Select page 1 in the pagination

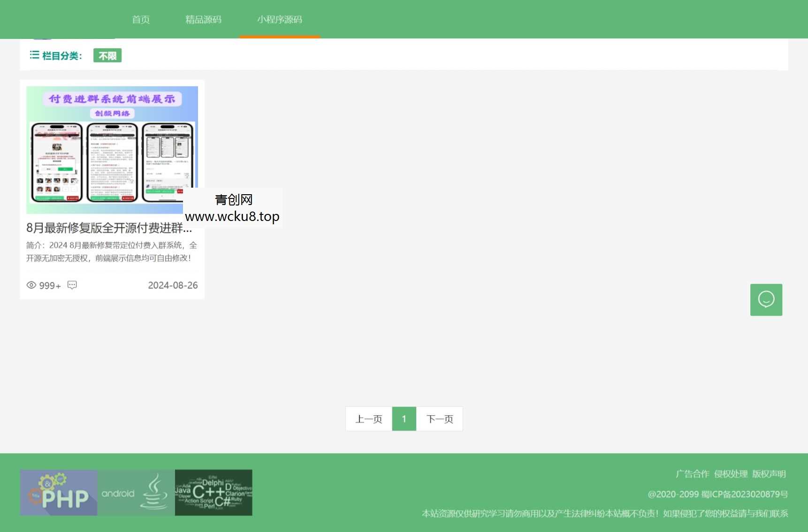(x=404, y=418)
